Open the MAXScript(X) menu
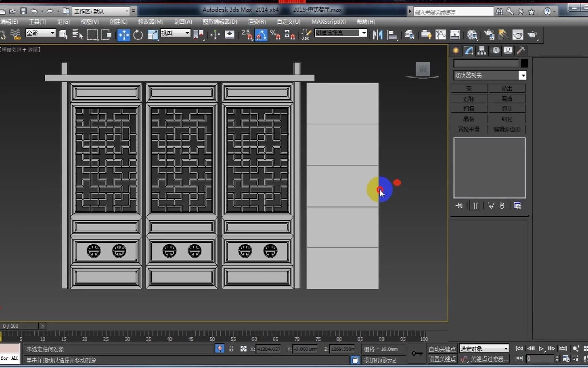 coord(328,22)
